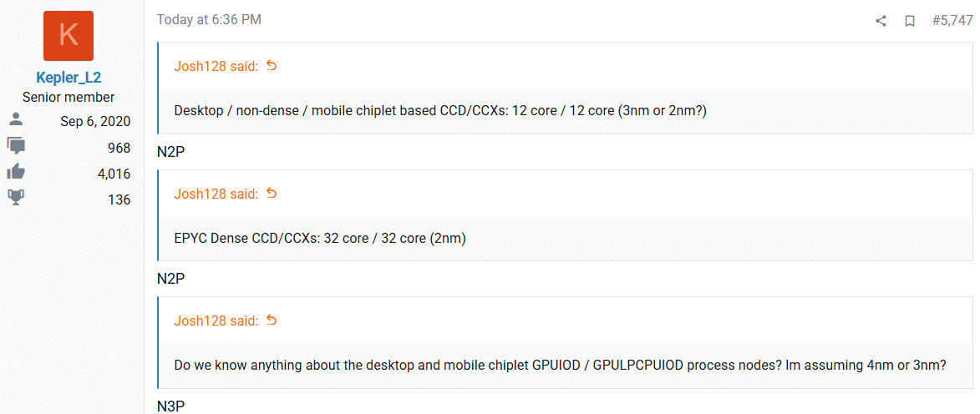This screenshot has width=980, height=414.
Task: Click Kepler_L2's orange K avatar
Action: point(69,36)
